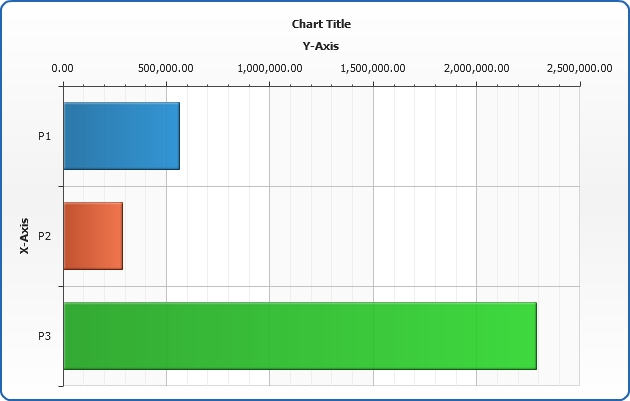
Task: Click the gridline separating P1 and P2 rows
Action: (x=320, y=186)
